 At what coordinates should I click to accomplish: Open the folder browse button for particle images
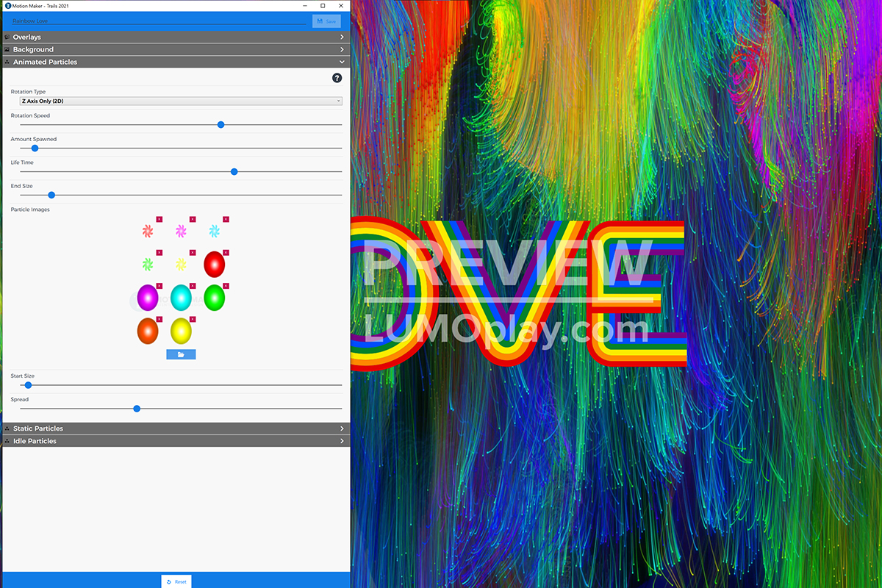click(x=181, y=354)
